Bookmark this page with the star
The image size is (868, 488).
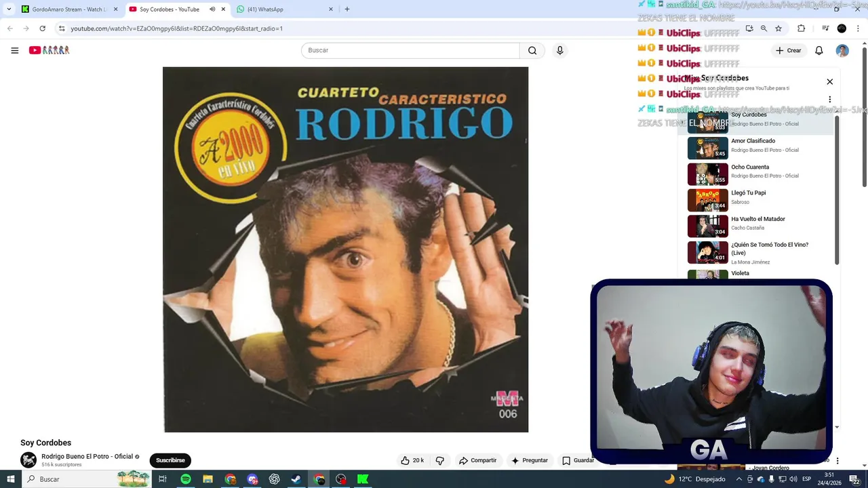click(778, 28)
